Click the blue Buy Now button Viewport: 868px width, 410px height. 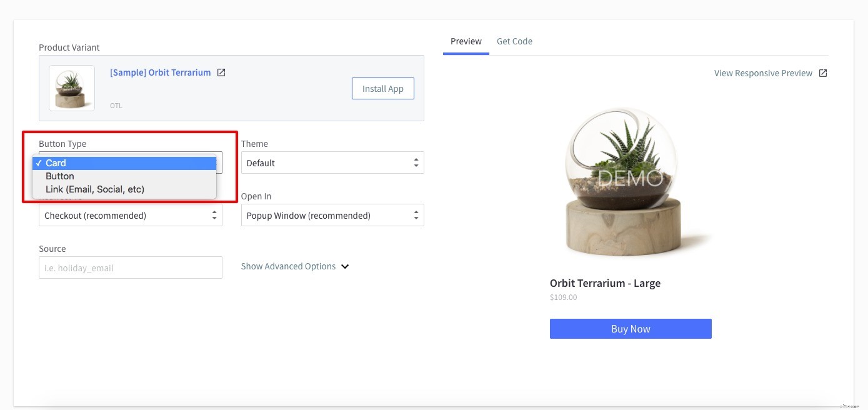(x=631, y=328)
